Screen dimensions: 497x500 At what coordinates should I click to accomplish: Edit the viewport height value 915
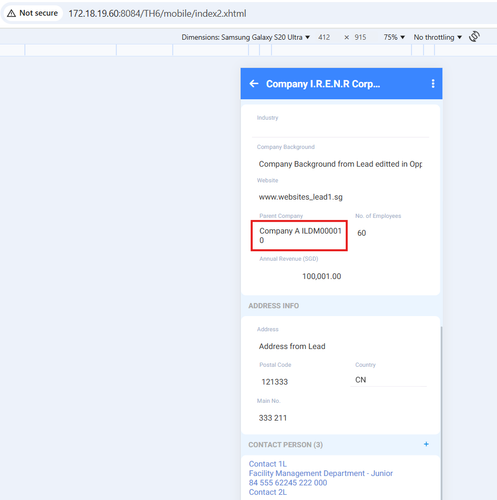pos(360,37)
